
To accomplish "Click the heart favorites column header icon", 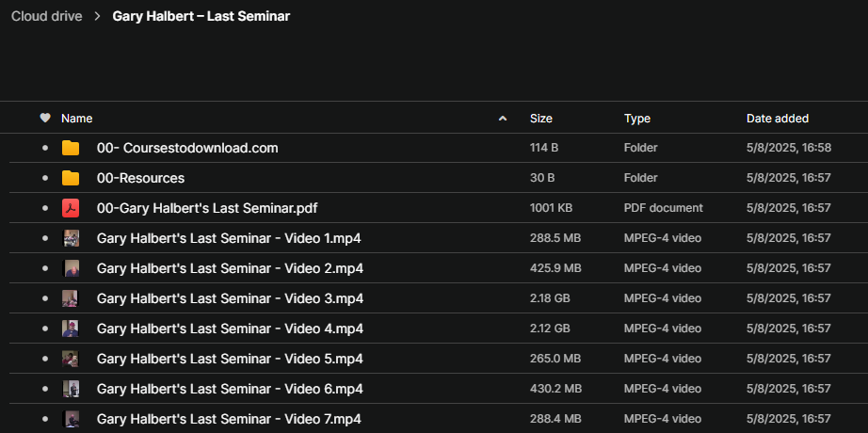I will [44, 119].
